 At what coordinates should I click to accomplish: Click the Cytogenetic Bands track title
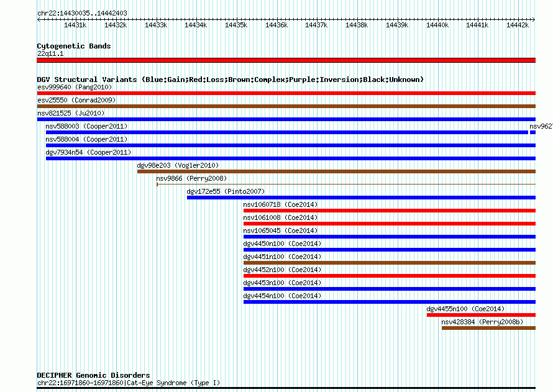click(74, 46)
